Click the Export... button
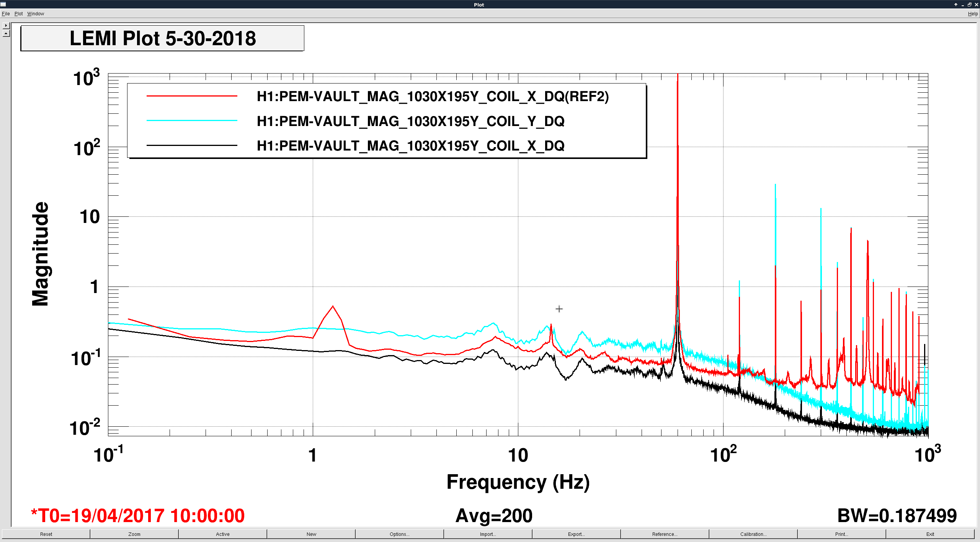This screenshot has height=542, width=980. [x=576, y=534]
